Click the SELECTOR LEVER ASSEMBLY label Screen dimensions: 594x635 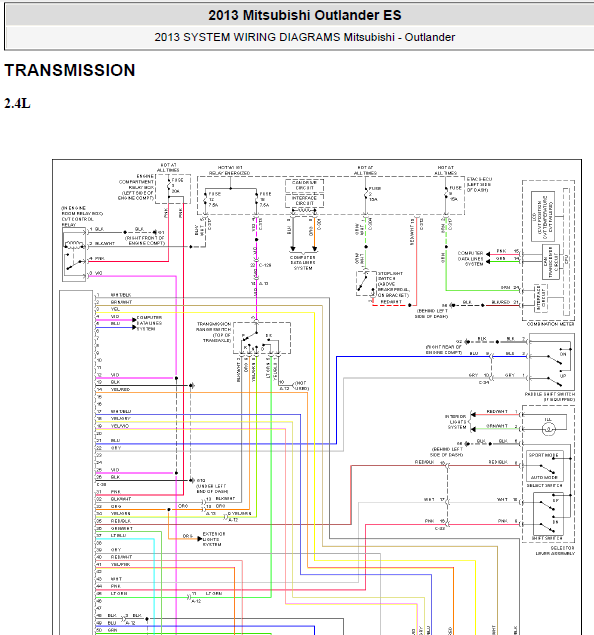pyautogui.click(x=555, y=550)
